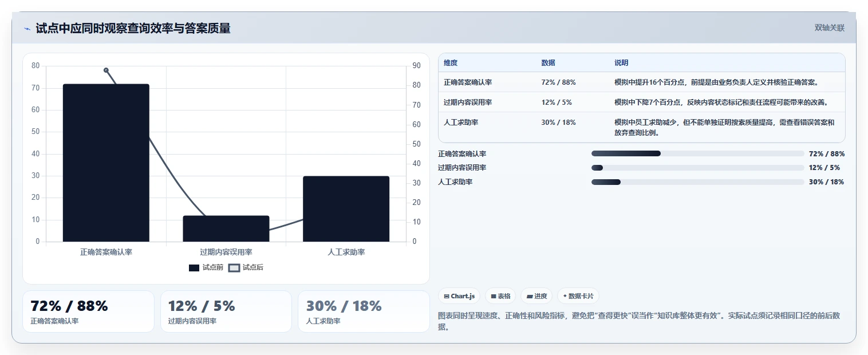This screenshot has height=355, width=868.
Task: Click the tall 正确答案确认率 bar in the chart
Action: pos(106,163)
